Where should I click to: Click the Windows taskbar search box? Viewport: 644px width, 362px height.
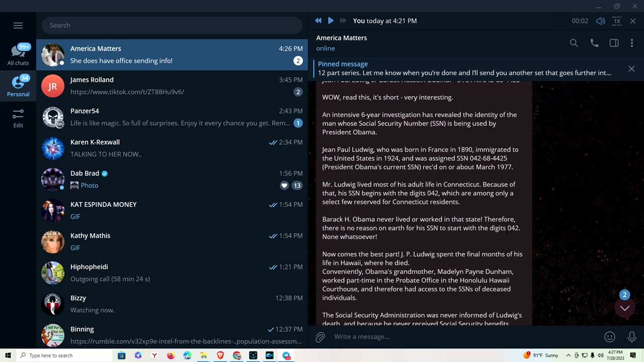pos(64,355)
